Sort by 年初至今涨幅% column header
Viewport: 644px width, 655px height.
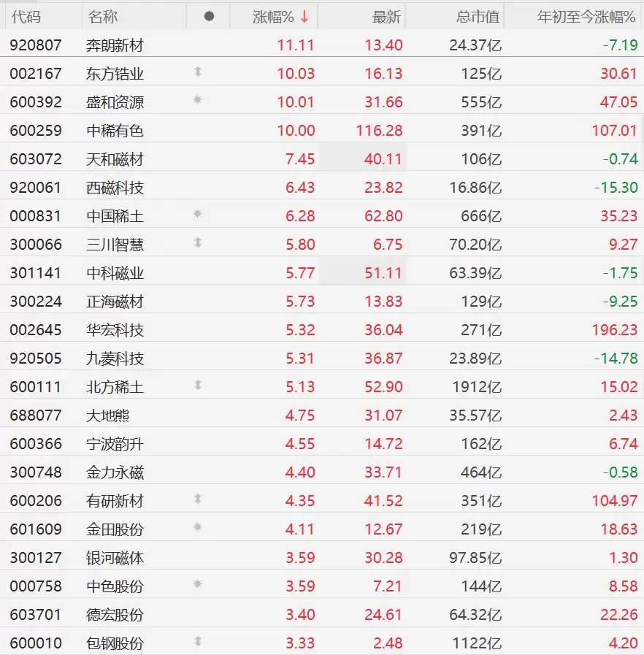pos(586,17)
